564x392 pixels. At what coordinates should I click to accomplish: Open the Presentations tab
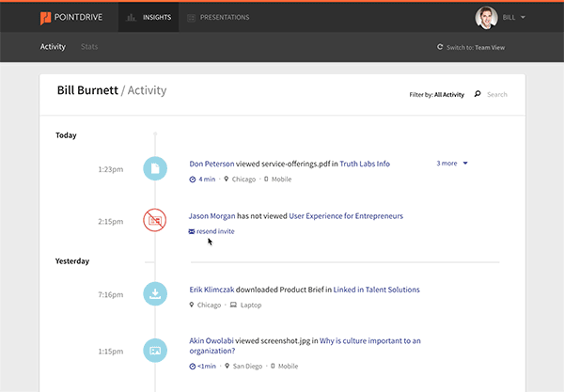218,17
